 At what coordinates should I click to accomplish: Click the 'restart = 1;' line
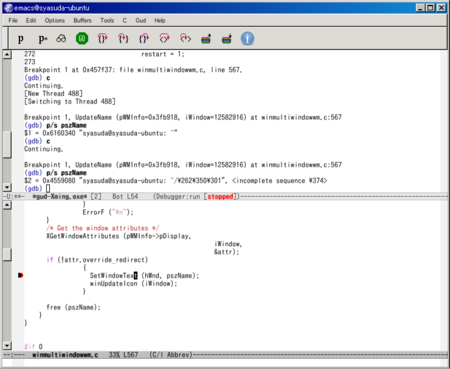point(163,54)
